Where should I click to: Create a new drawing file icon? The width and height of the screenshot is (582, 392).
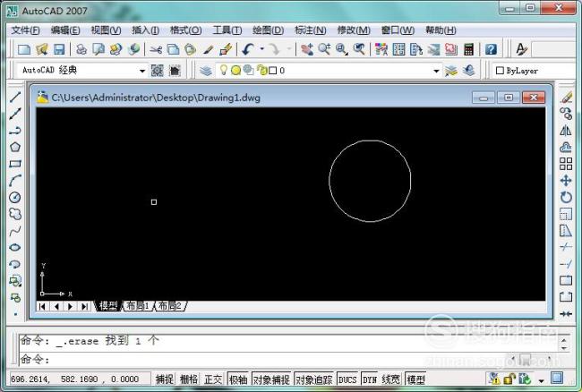point(24,49)
